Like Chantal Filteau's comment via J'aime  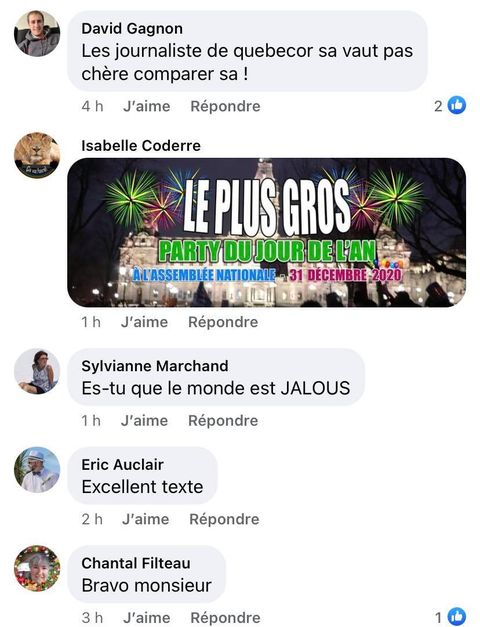click(x=147, y=617)
